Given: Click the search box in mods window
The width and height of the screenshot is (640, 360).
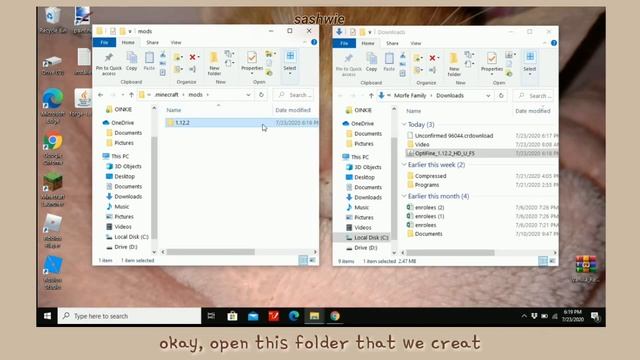Looking at the screenshot, I should (x=294, y=95).
